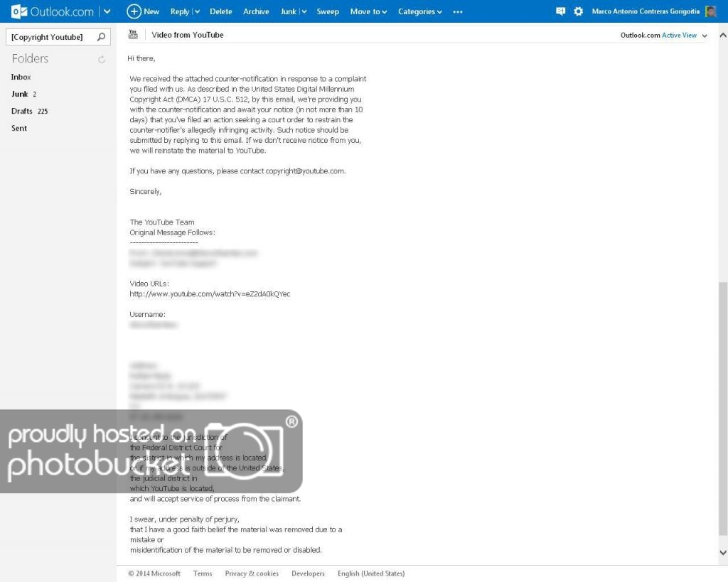Click the Video from YouTube title
The width and height of the screenshot is (728, 582).
[x=188, y=35]
